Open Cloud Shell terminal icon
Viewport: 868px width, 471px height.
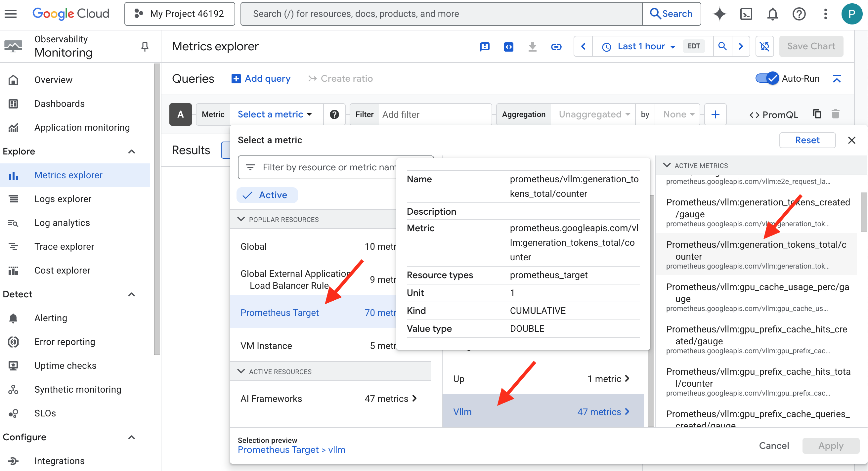[746, 14]
